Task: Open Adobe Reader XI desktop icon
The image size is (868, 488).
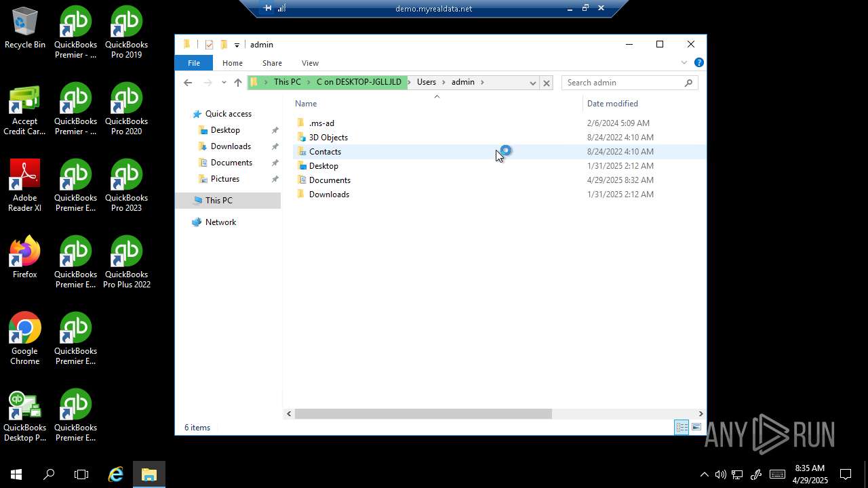Action: click(25, 186)
